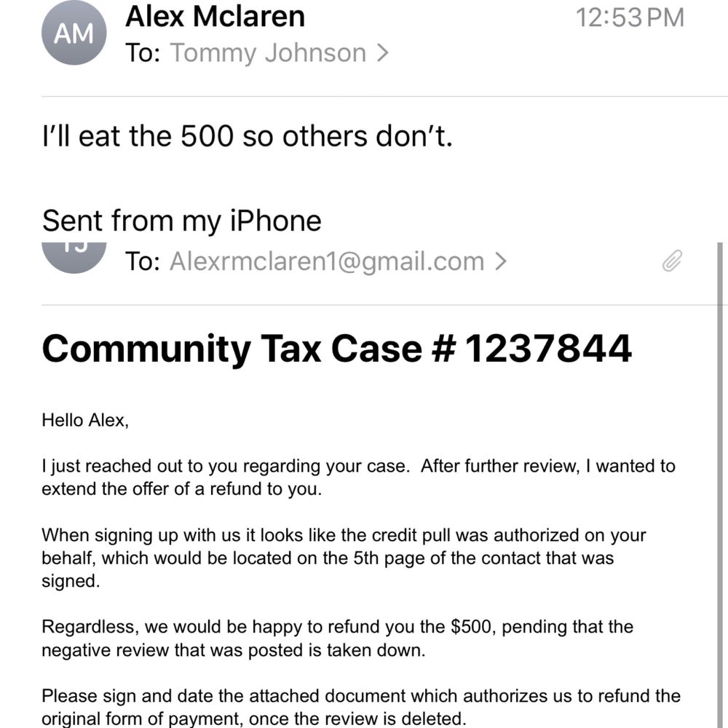
Task: Click the vertical scrollbar of quoted email
Action: point(720,485)
